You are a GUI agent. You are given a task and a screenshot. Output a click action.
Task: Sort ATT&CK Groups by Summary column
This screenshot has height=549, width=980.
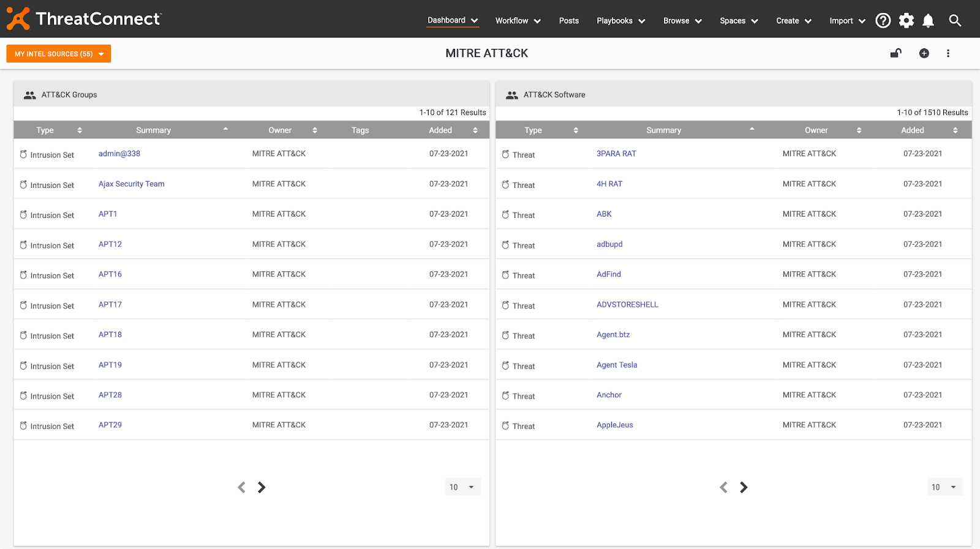click(x=225, y=129)
